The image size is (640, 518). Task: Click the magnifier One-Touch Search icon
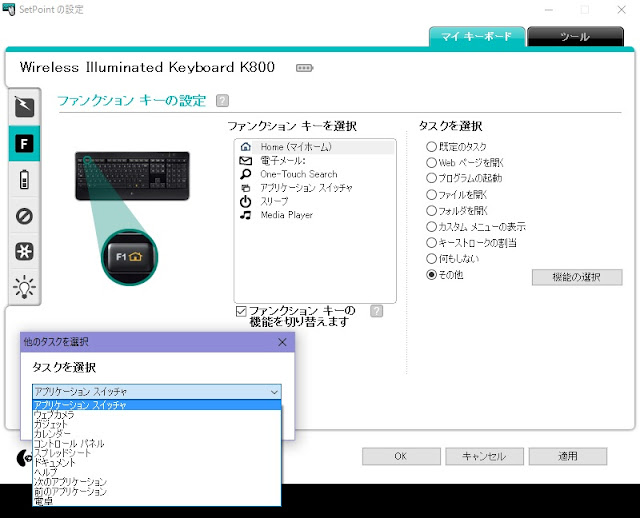[x=245, y=174]
